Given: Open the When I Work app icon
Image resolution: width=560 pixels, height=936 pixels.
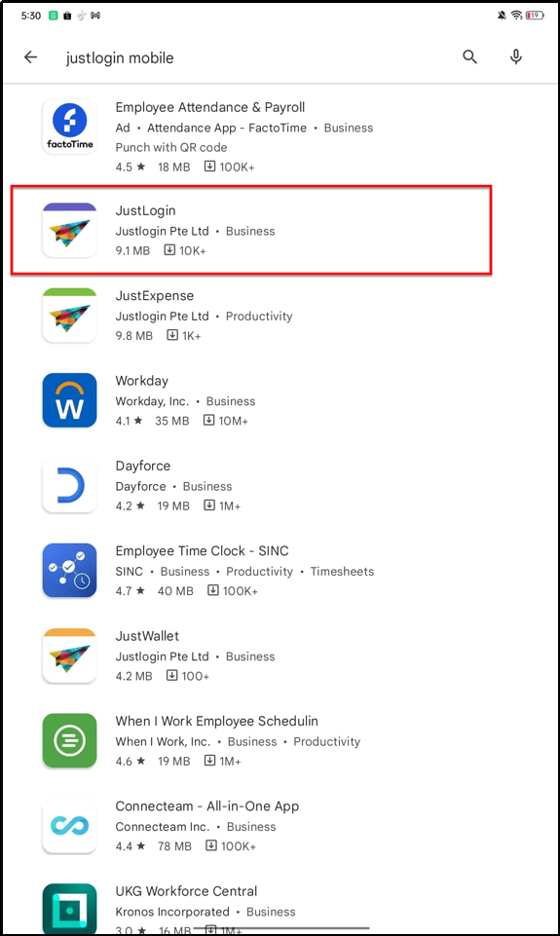Looking at the screenshot, I should click(70, 740).
